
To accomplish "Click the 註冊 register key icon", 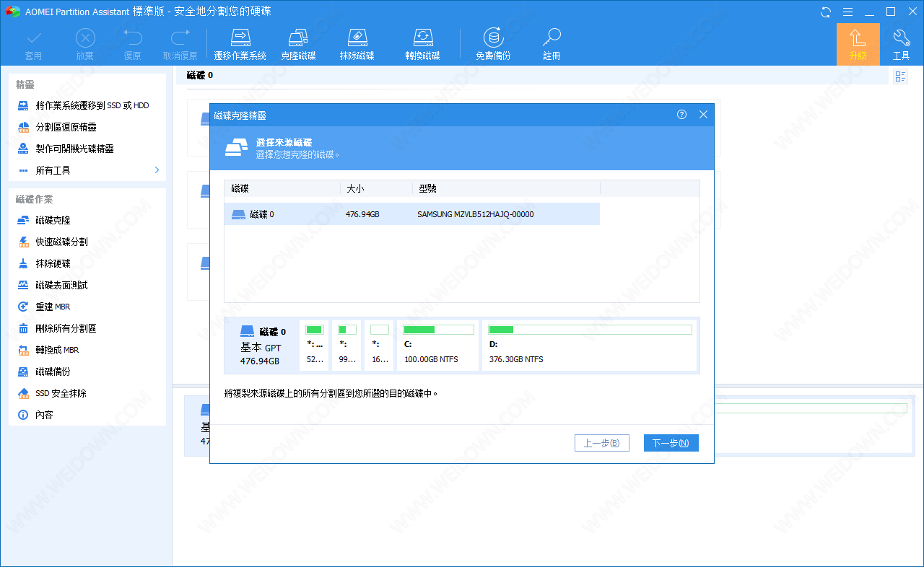I will click(x=552, y=44).
